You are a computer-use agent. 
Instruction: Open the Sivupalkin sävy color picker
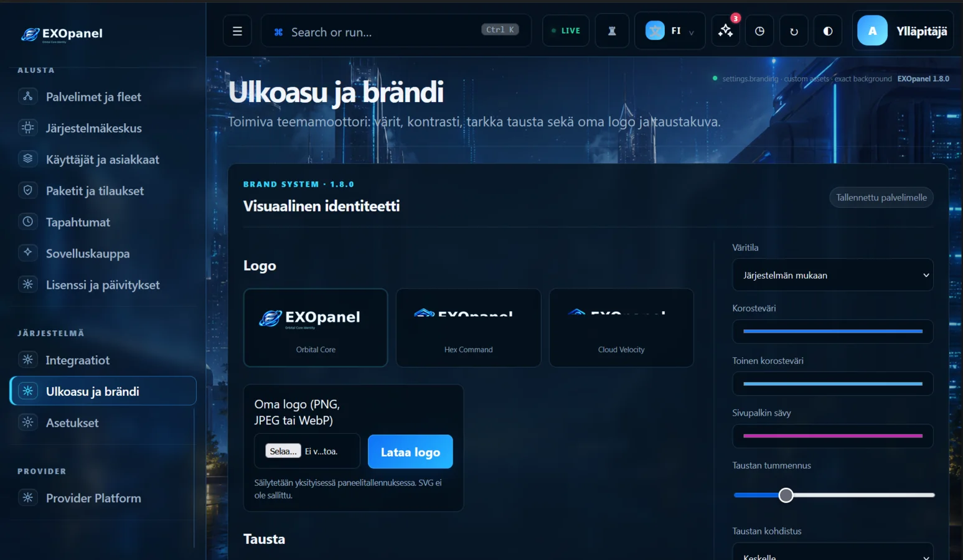pos(833,436)
